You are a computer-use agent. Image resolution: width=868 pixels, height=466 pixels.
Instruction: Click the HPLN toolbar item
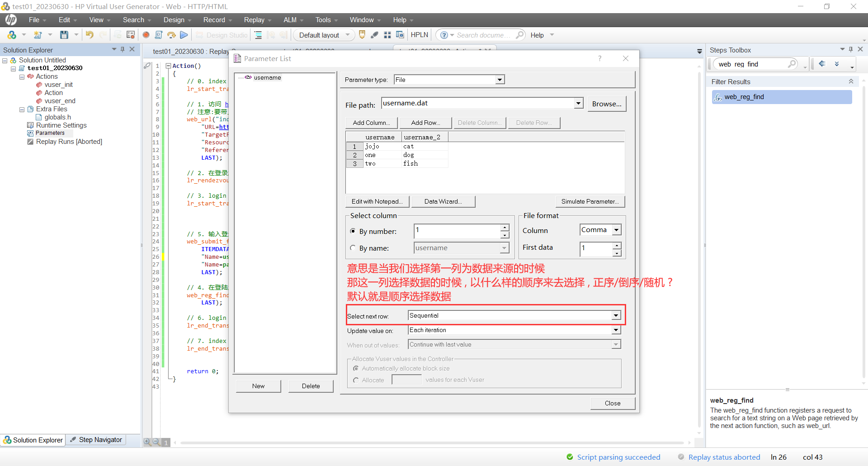coord(419,35)
